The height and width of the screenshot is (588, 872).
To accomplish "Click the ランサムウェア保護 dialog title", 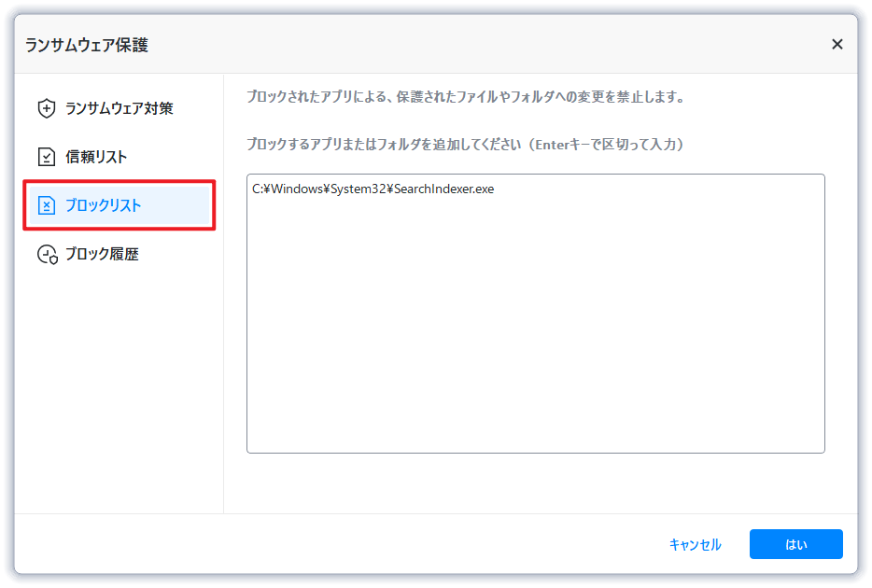I will pyautogui.click(x=87, y=45).
